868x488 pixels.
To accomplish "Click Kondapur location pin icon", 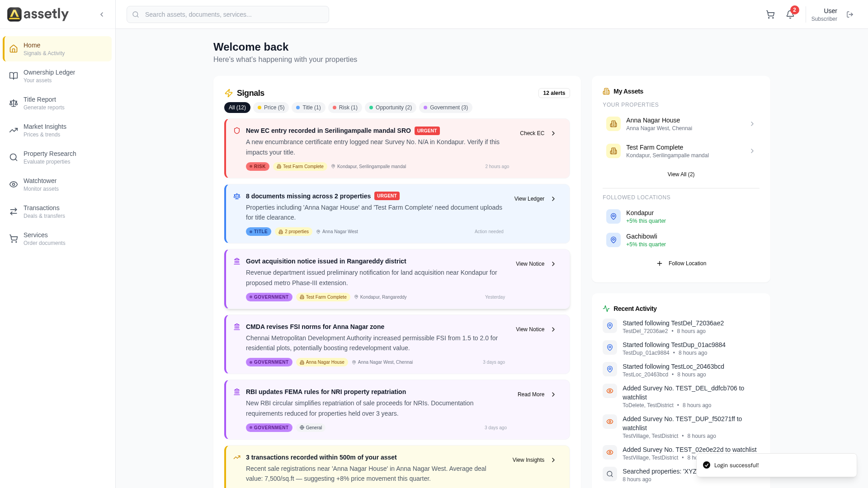I will [613, 216].
